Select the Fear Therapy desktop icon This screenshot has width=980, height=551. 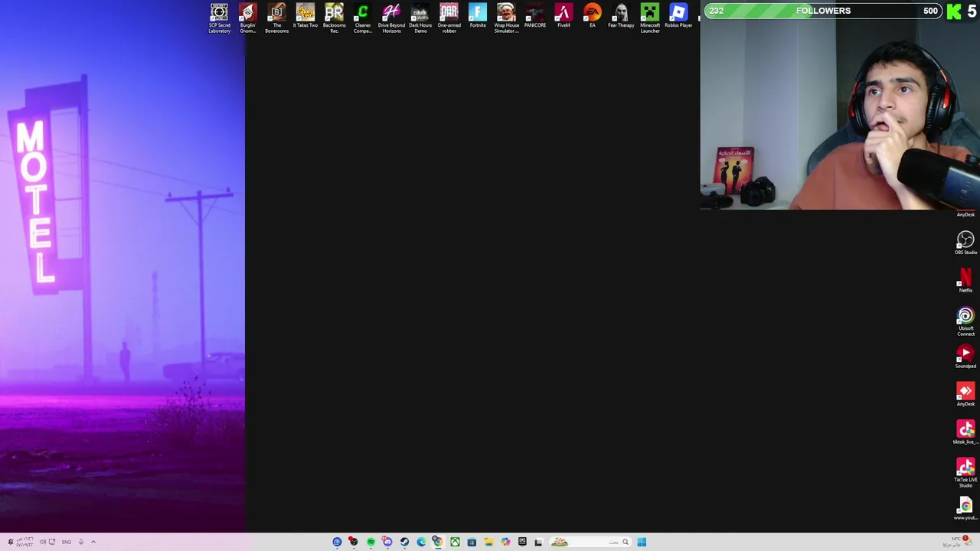[621, 16]
